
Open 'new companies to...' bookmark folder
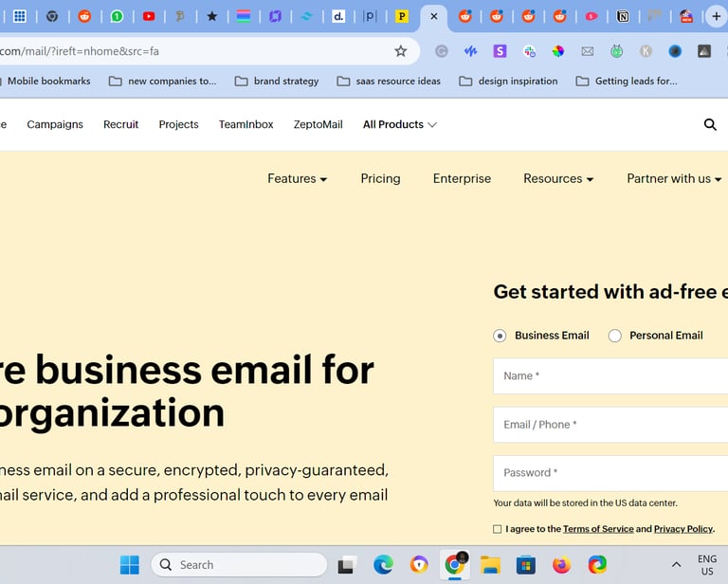point(162,82)
